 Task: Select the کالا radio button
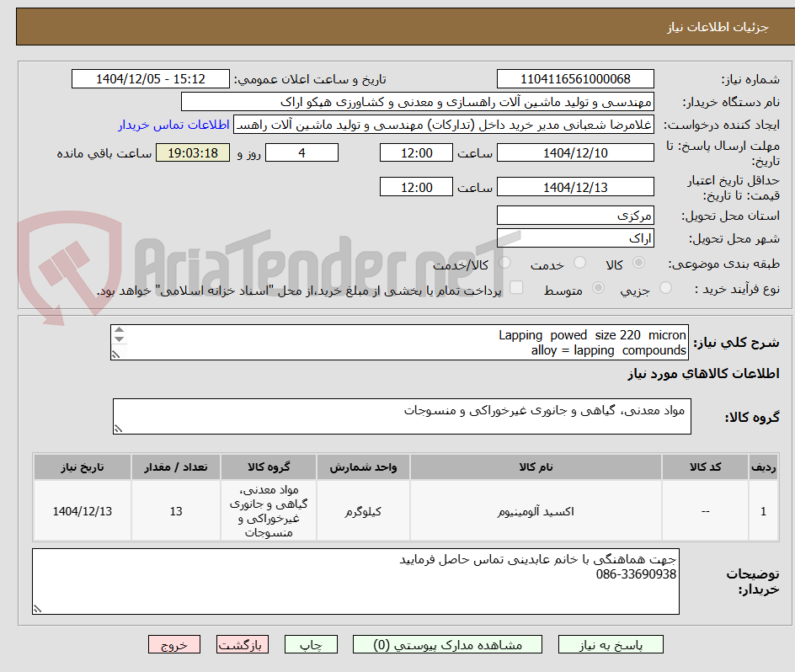(x=639, y=263)
